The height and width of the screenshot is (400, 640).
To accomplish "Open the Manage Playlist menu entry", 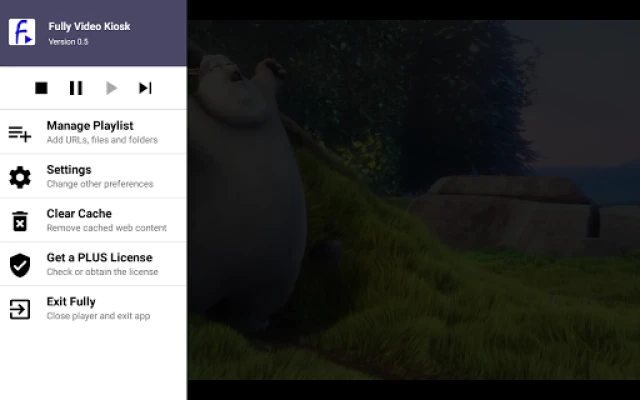I will 90,126.
